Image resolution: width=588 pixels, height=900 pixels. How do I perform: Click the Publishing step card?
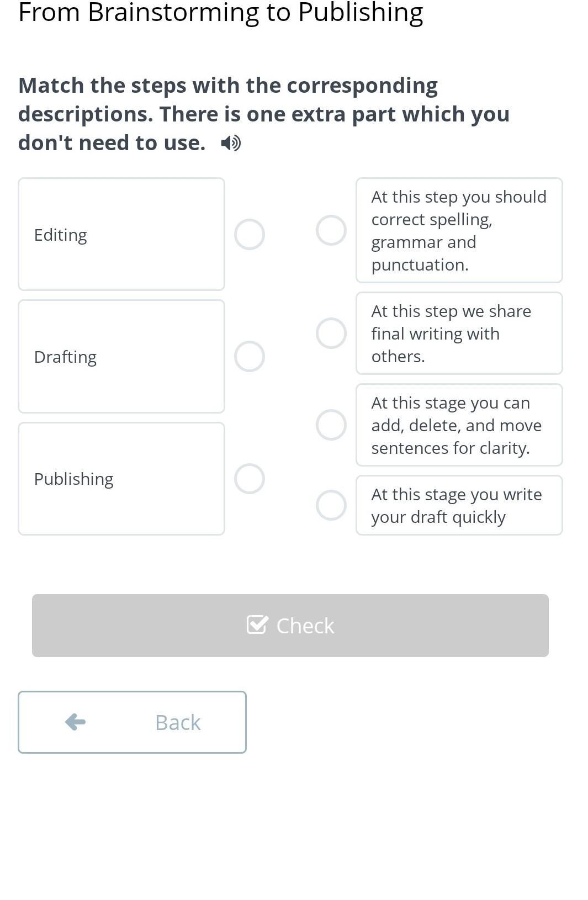pos(121,479)
